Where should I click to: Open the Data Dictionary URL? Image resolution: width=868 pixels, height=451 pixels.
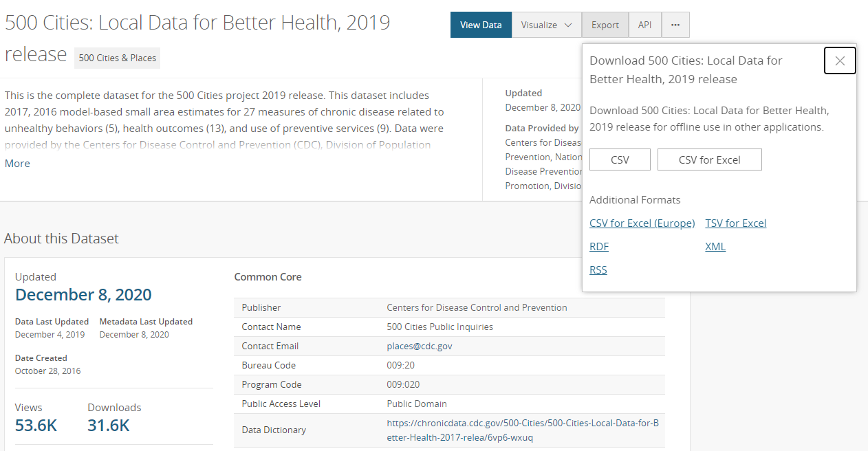coord(523,430)
